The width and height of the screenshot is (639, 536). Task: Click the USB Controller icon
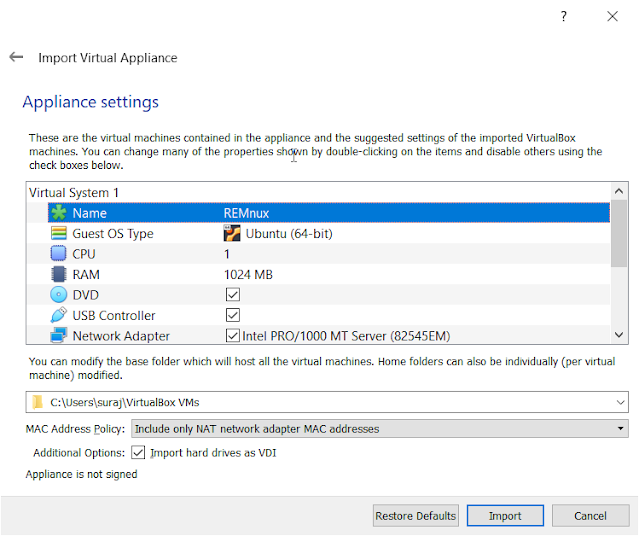(x=58, y=316)
